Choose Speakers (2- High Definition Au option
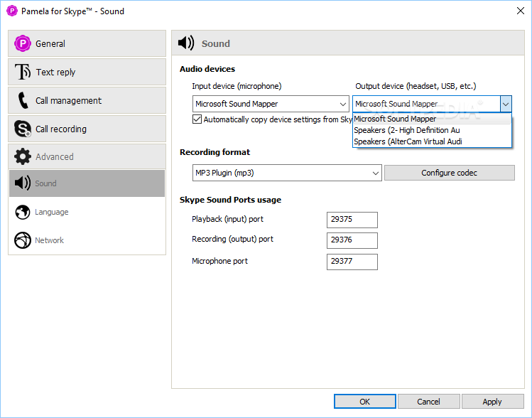Viewport: 532px width, 418px height. tap(432, 130)
